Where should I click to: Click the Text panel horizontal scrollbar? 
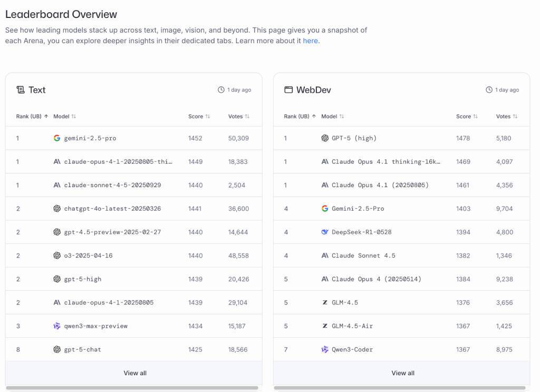click(132, 388)
